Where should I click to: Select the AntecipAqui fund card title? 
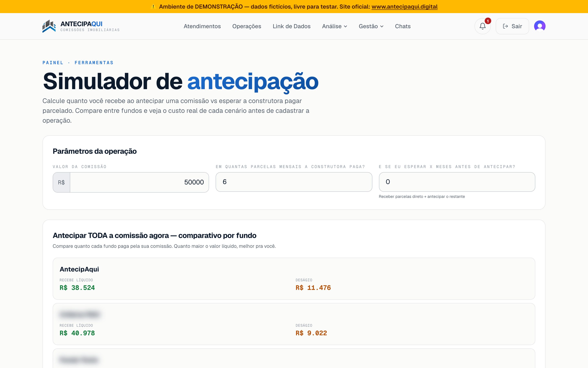(x=79, y=269)
